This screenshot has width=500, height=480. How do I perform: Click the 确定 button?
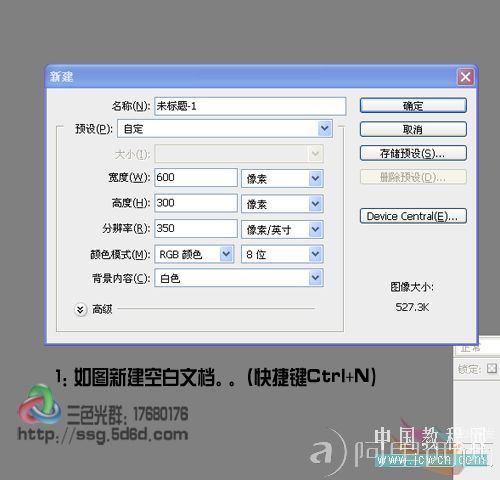coord(413,106)
